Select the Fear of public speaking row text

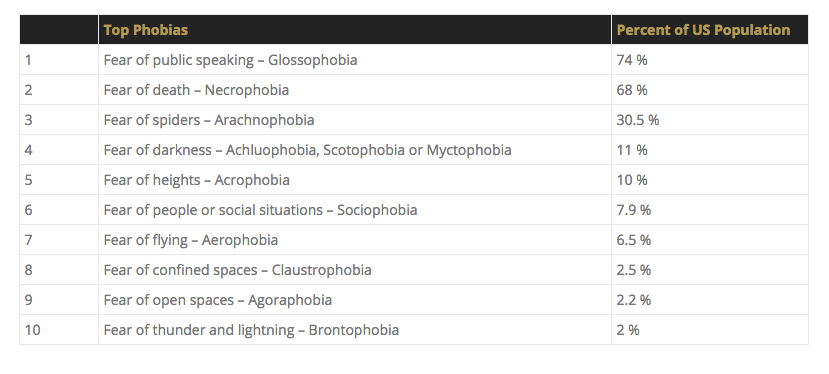point(230,60)
